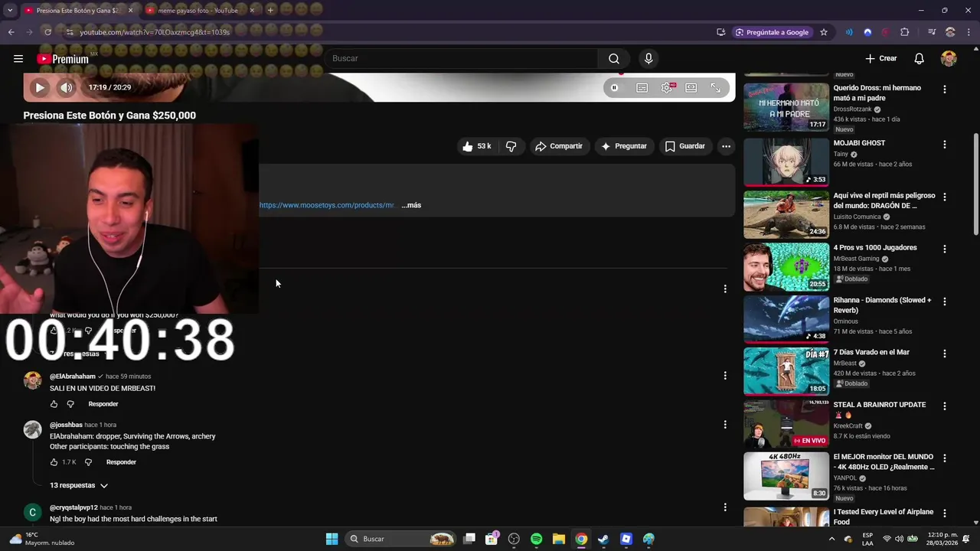Mute the video using speaker icon
980x551 pixels.
pos(67,87)
